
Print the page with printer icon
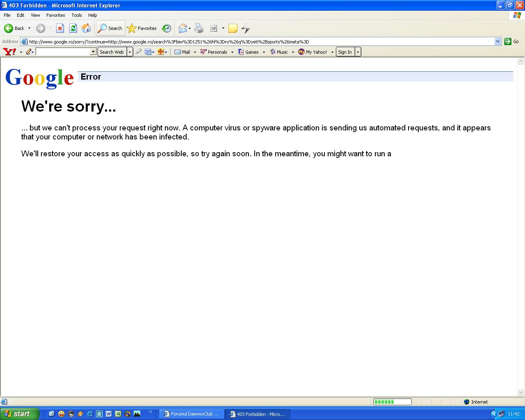point(199,28)
